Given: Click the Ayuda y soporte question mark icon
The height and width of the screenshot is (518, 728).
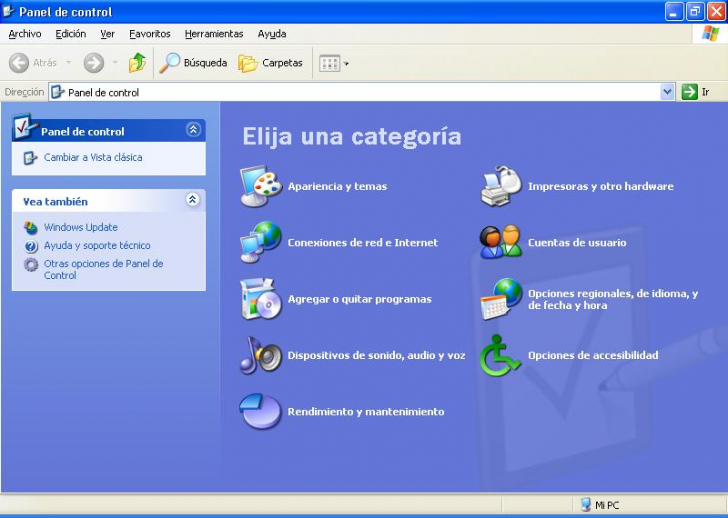Looking at the screenshot, I should (x=31, y=246).
